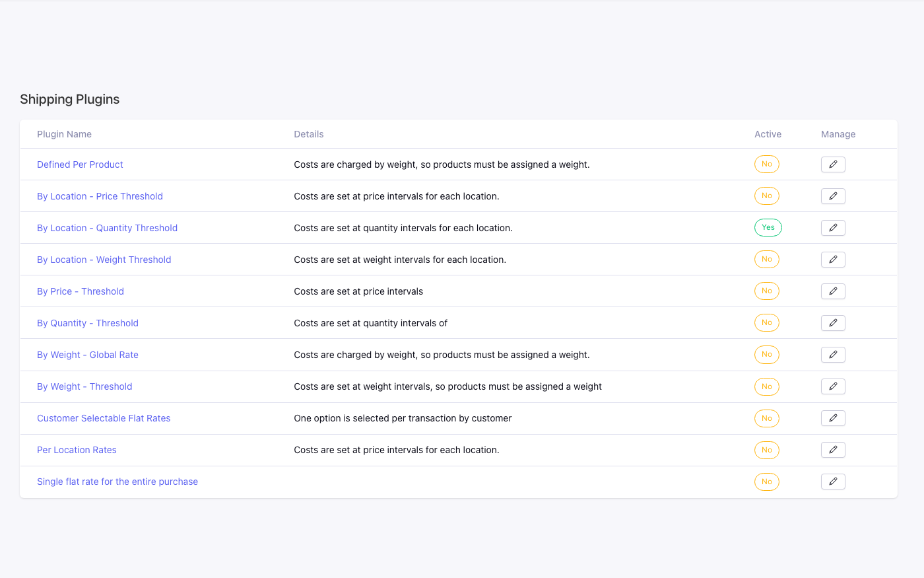Open Customer Selectable Flat Rates link

click(x=104, y=418)
